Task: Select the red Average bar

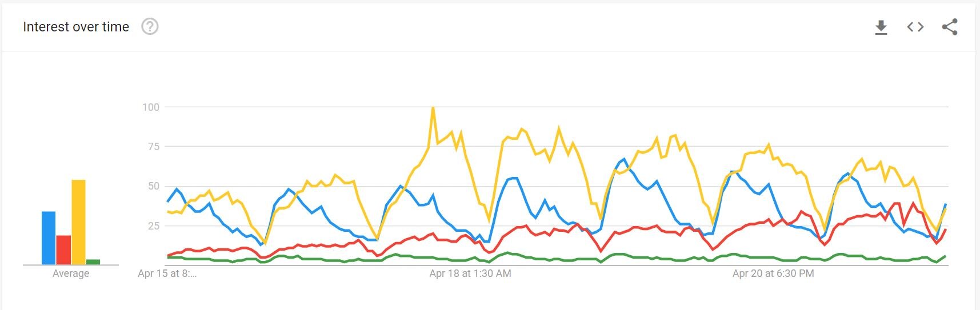Action: pos(63,250)
